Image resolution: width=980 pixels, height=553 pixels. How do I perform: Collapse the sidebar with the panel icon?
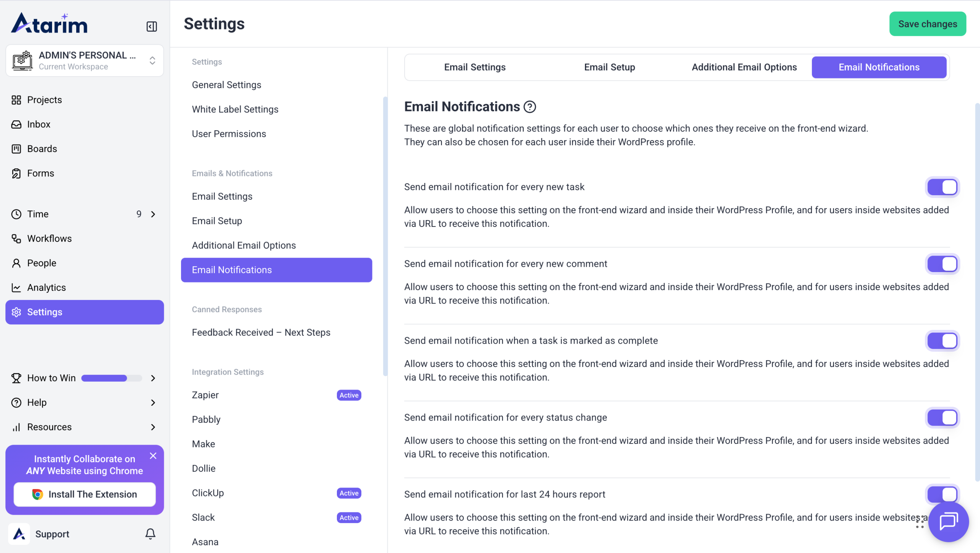[x=152, y=26]
